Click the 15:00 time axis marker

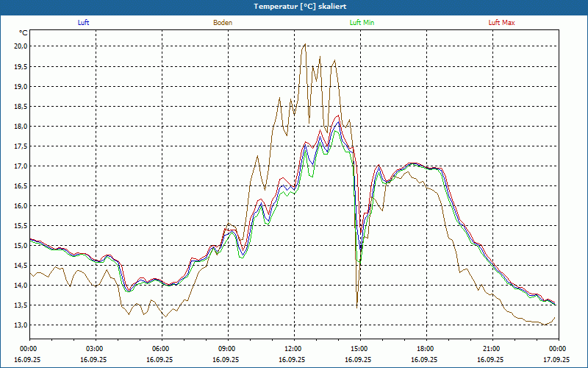tap(359, 349)
